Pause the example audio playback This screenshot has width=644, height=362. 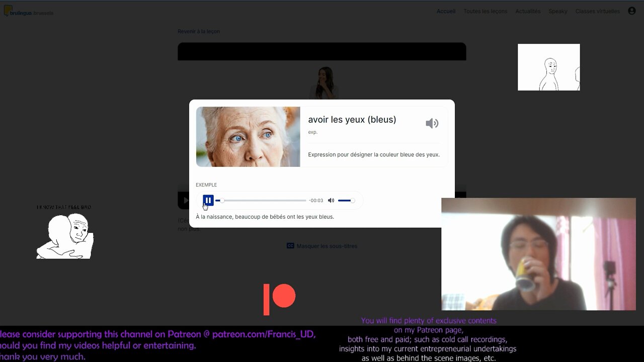point(208,200)
